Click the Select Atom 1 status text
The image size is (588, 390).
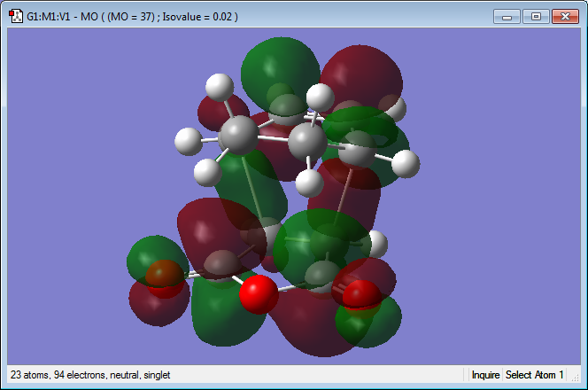534,375
